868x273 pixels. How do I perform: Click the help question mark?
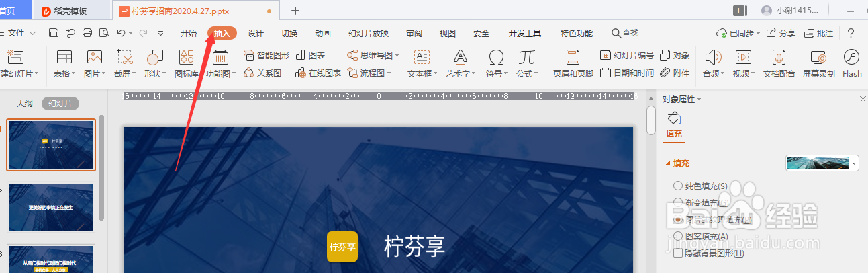coord(851,33)
